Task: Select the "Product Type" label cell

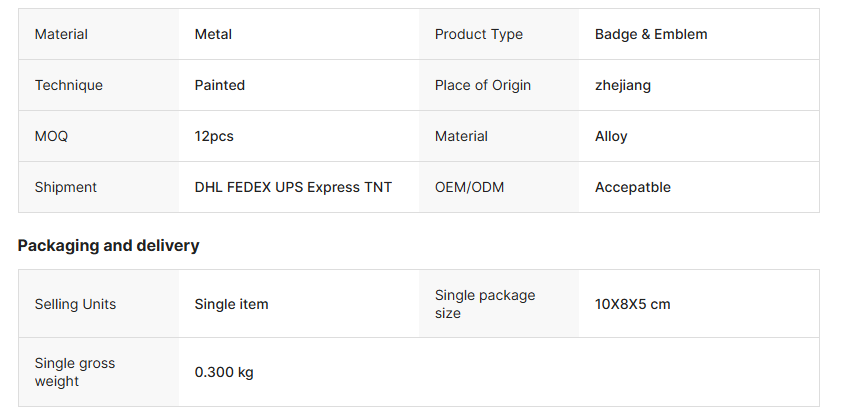Action: click(x=478, y=34)
